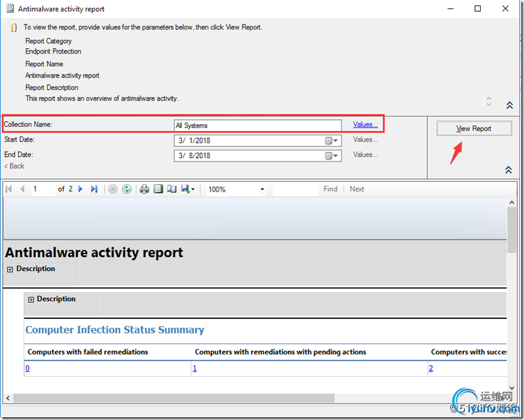Open failed remediations count 0

tap(27, 368)
